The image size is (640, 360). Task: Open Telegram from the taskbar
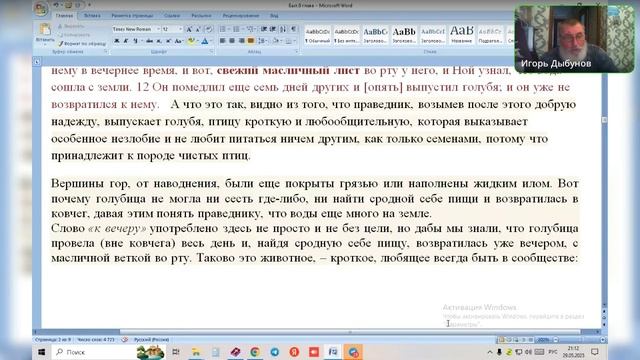pos(275,352)
